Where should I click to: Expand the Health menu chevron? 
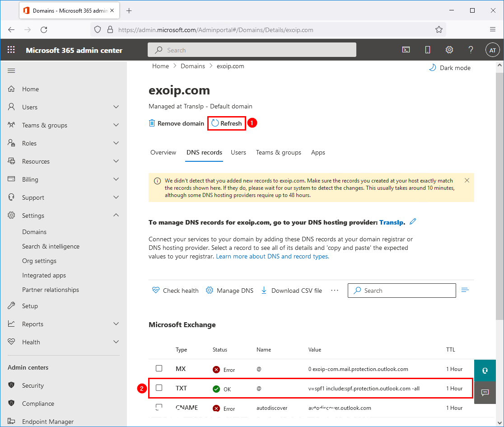click(116, 342)
